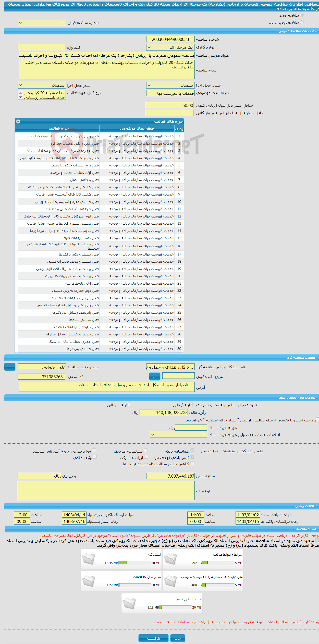The height and width of the screenshot is (644, 319).
Task: Open contract text folder icon
Action: click(x=170, y=581)
